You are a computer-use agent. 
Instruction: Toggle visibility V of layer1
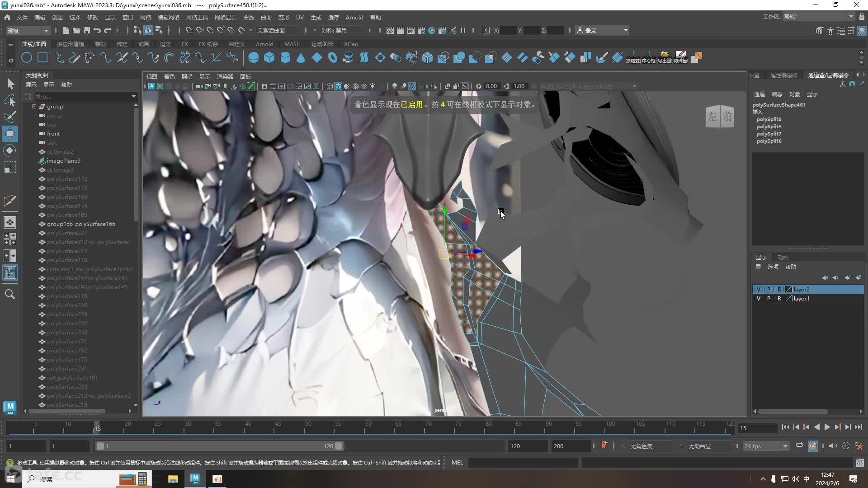(759, 298)
